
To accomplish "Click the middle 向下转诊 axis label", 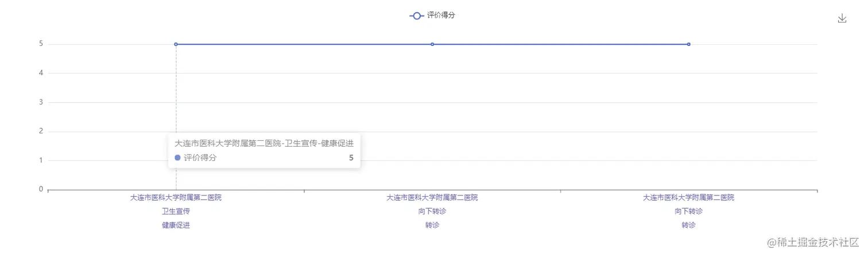I will [432, 212].
